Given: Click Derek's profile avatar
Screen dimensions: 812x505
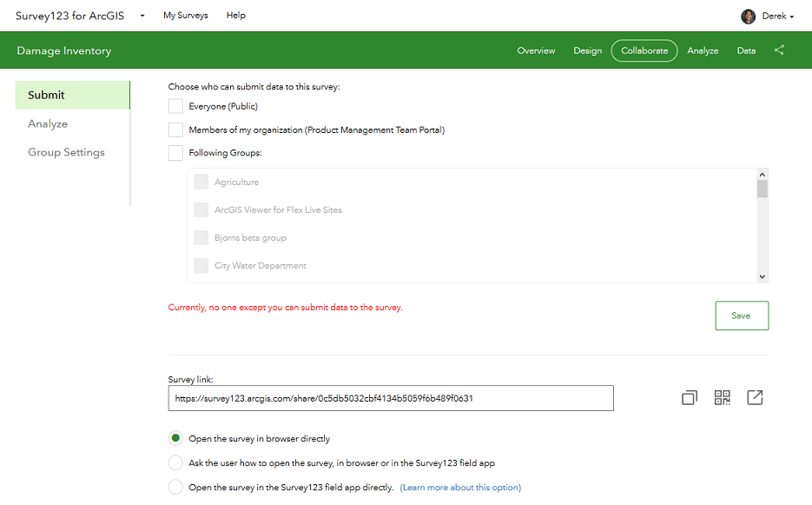Looking at the screenshot, I should pos(748,16).
